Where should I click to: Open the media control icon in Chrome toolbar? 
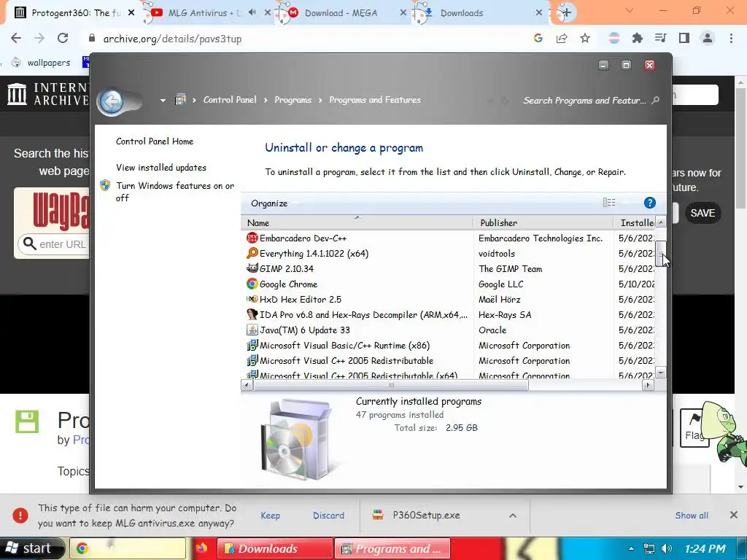(660, 38)
